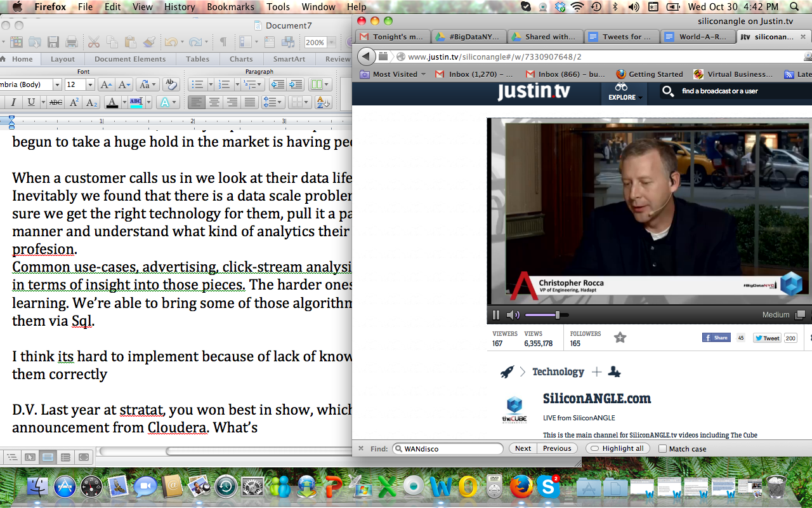Click the Paste clipboard icon in Word

(x=131, y=43)
